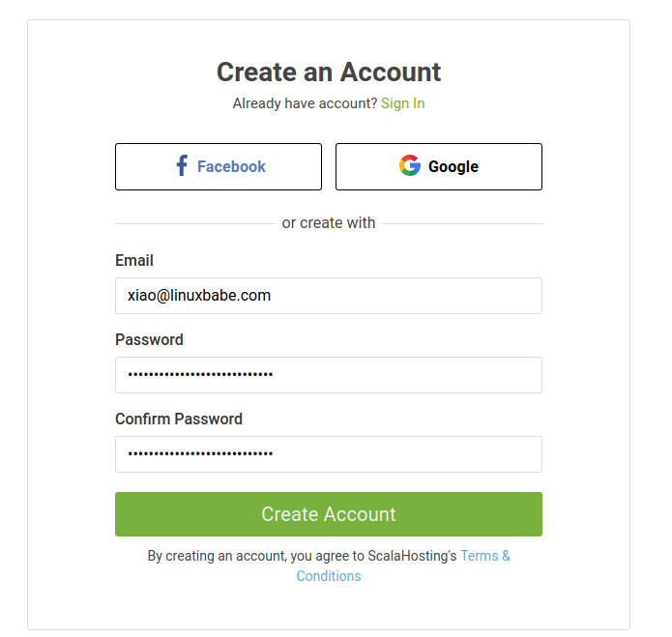Click the divider line left of "or create with"
672x637 pixels.
(x=193, y=223)
